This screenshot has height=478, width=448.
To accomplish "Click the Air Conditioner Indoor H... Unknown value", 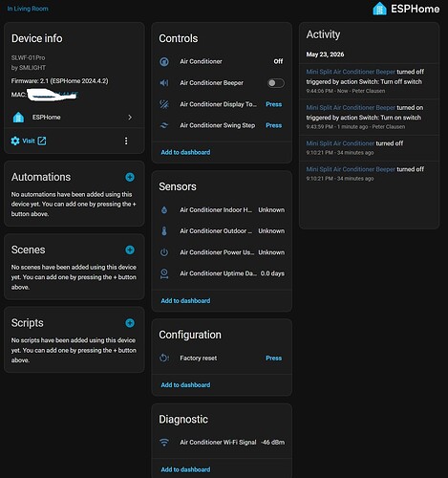I will click(x=271, y=210).
